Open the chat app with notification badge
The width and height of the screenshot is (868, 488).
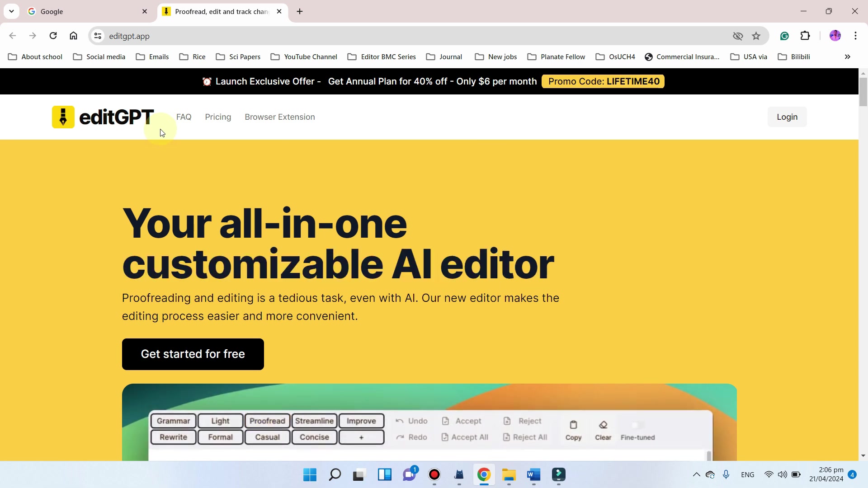[410, 474]
